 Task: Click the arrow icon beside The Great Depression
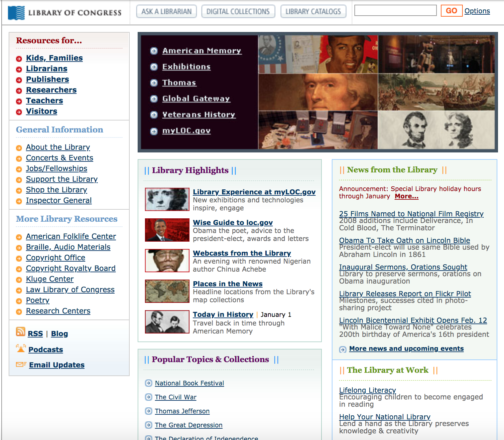click(x=149, y=425)
